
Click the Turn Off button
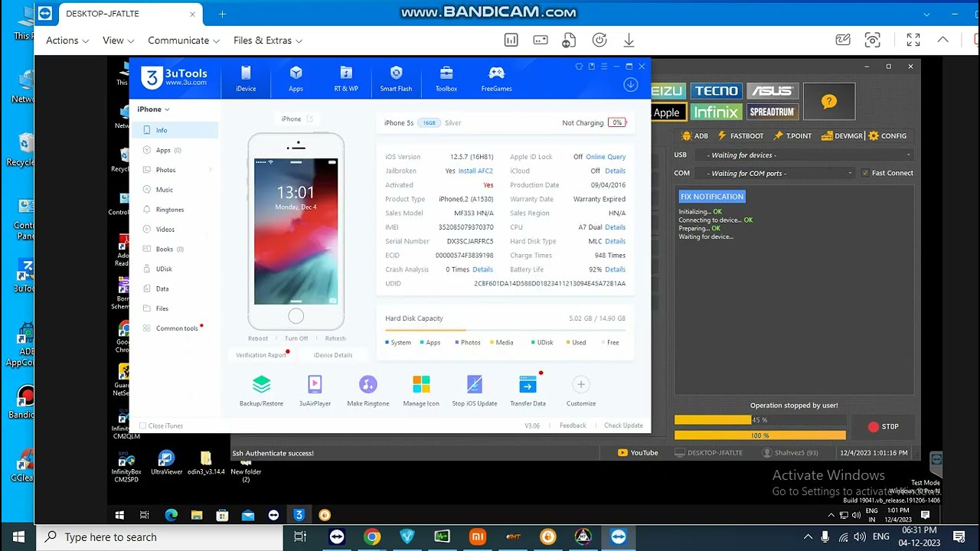pos(296,338)
